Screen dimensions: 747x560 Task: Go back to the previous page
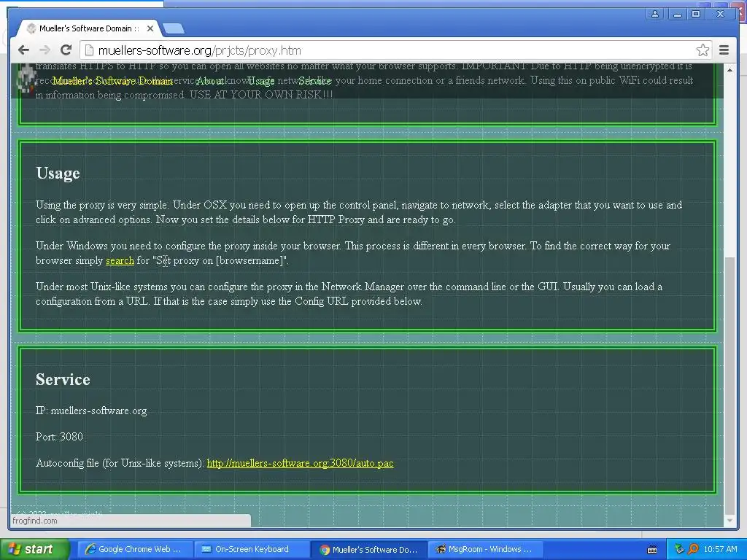[23, 50]
